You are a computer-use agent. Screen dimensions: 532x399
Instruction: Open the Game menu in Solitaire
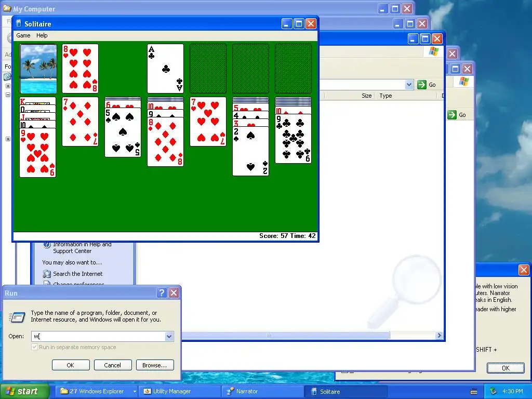(x=23, y=35)
